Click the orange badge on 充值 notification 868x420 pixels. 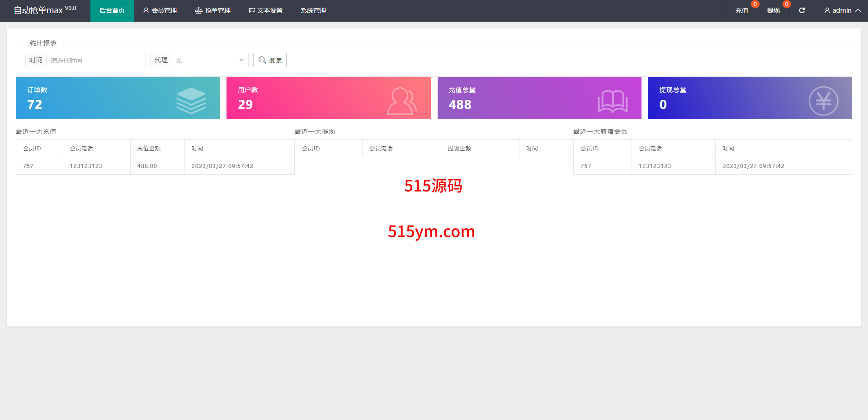tap(755, 5)
